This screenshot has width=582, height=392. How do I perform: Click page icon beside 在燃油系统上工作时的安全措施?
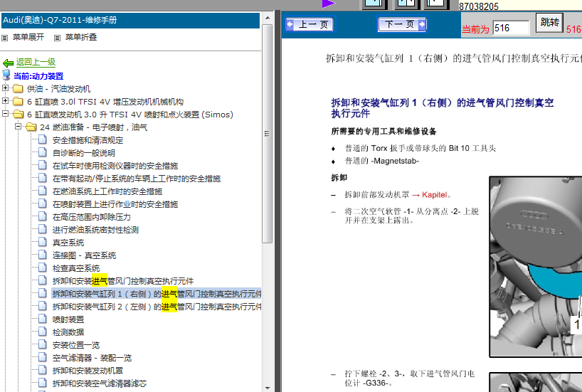[43, 191]
